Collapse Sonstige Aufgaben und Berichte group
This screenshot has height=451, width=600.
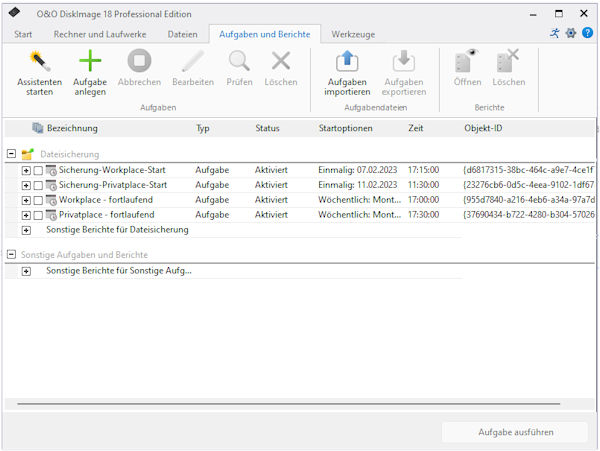pos(11,254)
